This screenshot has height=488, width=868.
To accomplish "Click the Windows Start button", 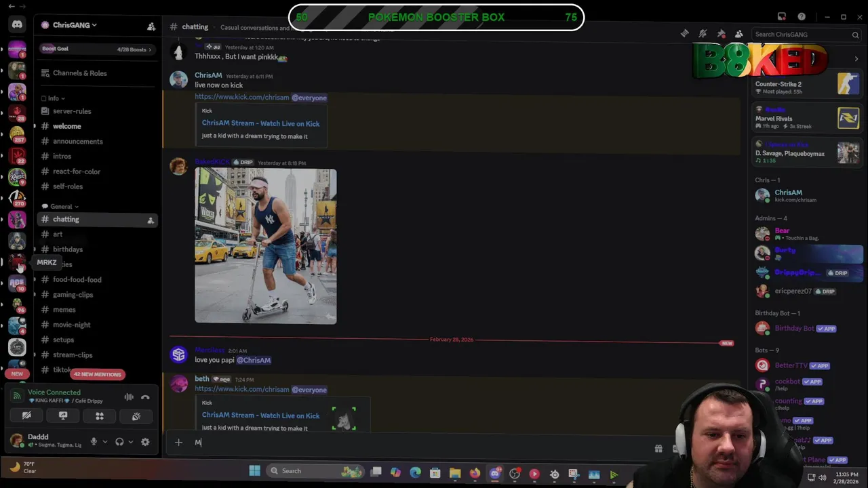I will (x=254, y=471).
